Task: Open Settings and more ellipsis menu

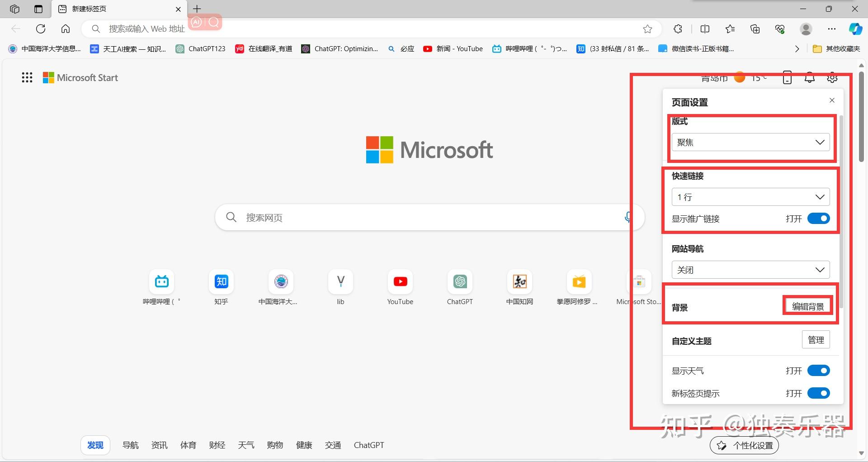Action: coord(832,29)
